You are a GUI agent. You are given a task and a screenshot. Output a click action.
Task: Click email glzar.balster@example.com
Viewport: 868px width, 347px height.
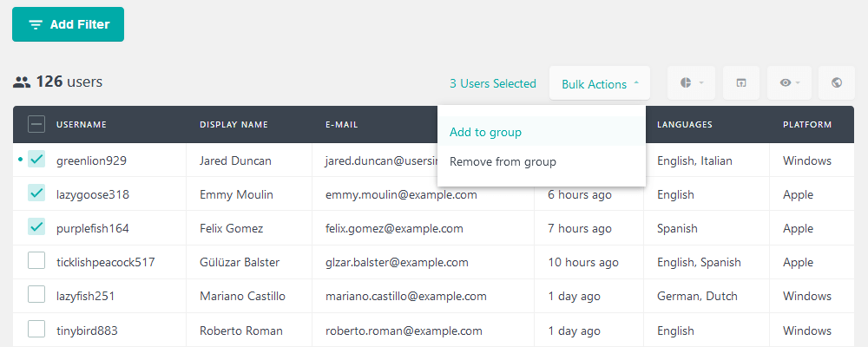[x=397, y=262]
